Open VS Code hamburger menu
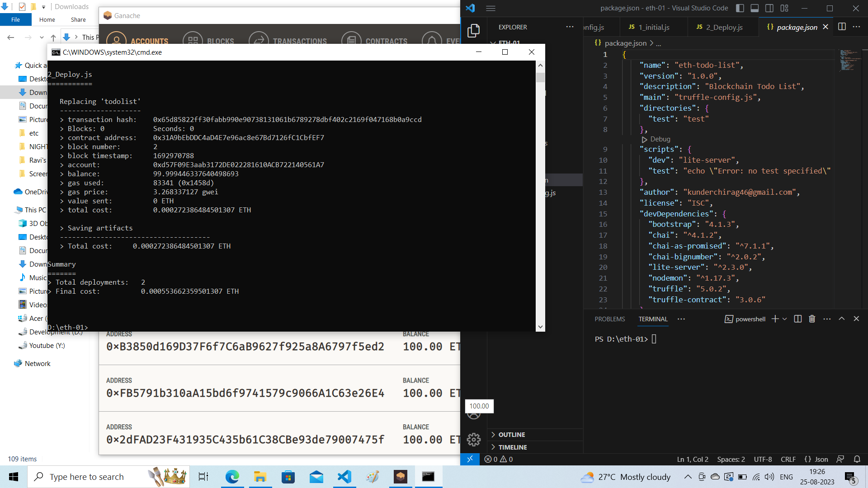 (491, 8)
